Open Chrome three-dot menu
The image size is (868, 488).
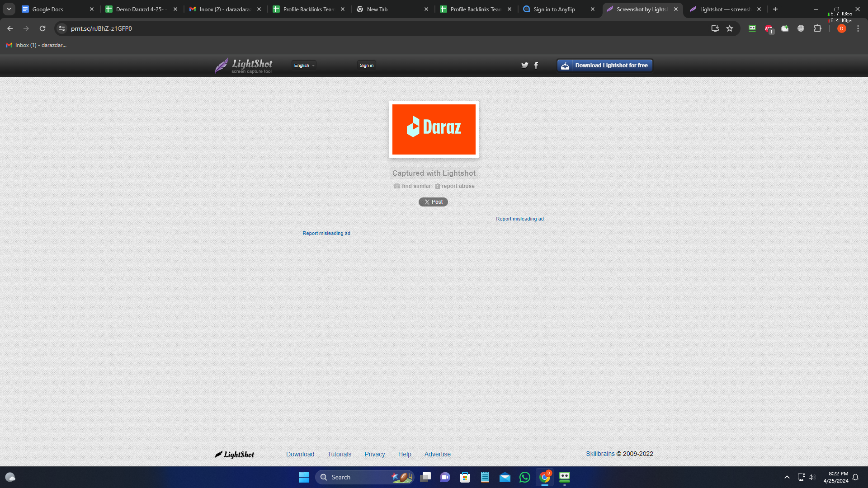tap(858, 28)
